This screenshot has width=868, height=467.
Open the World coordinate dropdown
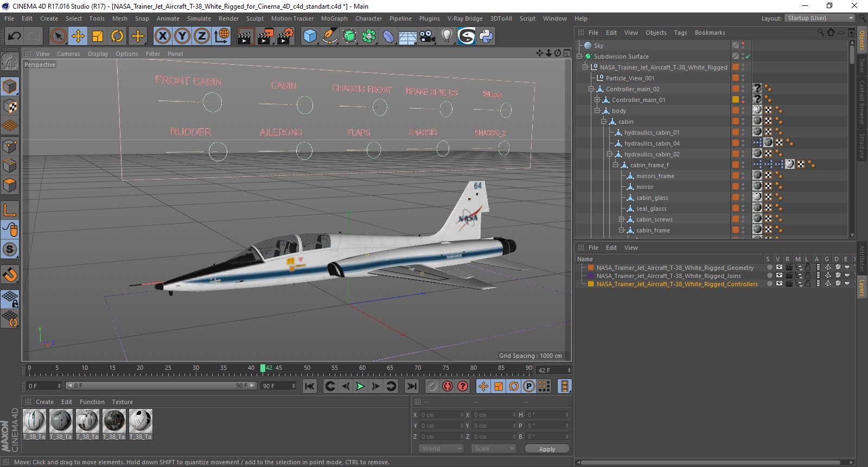click(441, 449)
